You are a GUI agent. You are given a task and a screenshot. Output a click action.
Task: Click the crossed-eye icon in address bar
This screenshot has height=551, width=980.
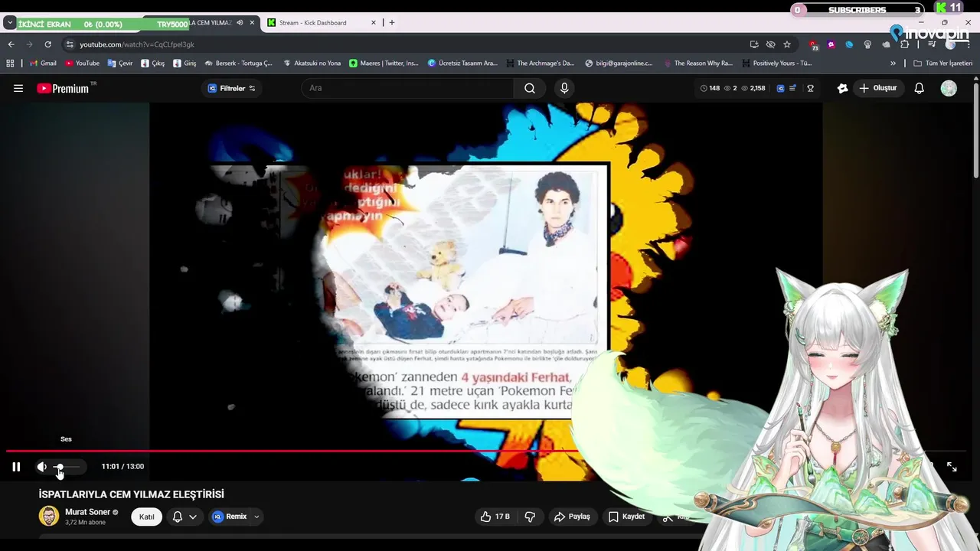coord(771,44)
